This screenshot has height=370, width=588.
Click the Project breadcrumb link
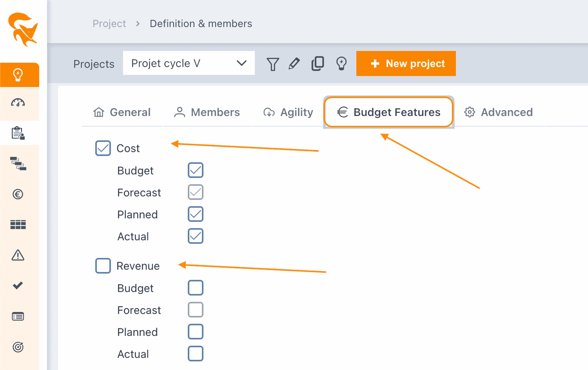tap(109, 24)
